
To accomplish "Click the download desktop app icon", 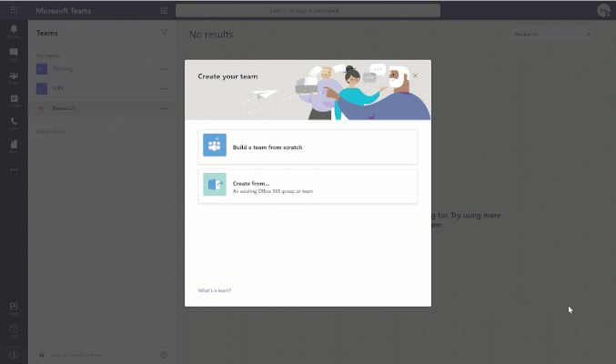I will (x=14, y=355).
